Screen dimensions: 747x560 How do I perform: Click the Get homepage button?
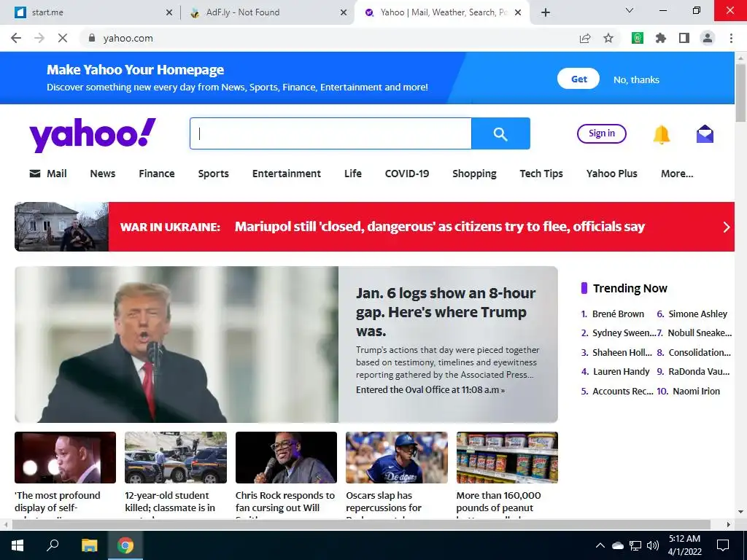[x=578, y=79]
